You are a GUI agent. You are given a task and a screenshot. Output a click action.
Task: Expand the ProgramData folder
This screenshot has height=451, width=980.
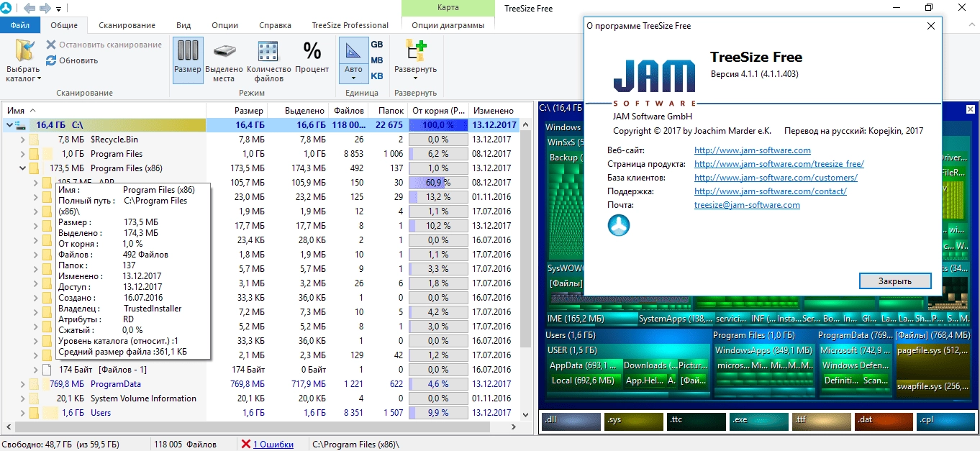point(23,384)
